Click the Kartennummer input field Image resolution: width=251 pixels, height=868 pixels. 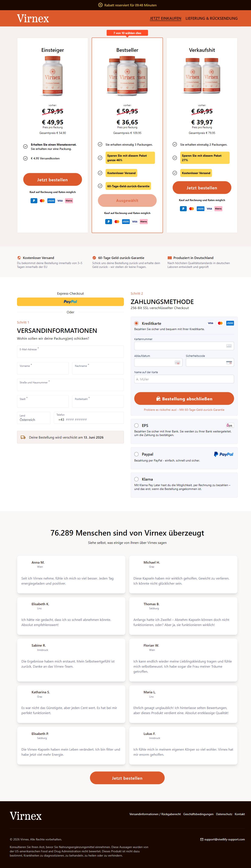tap(184, 346)
